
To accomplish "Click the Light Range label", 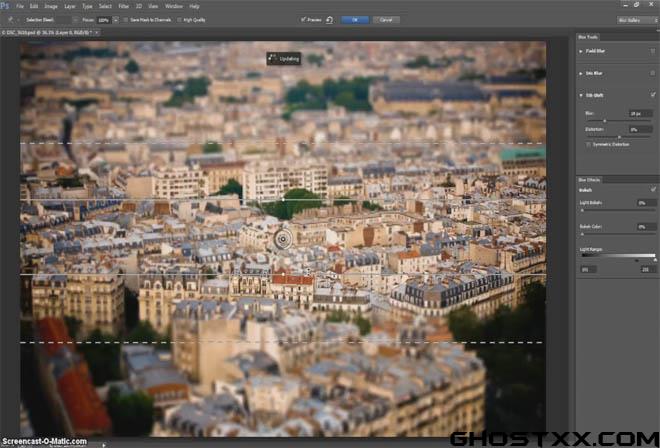I will point(591,250).
